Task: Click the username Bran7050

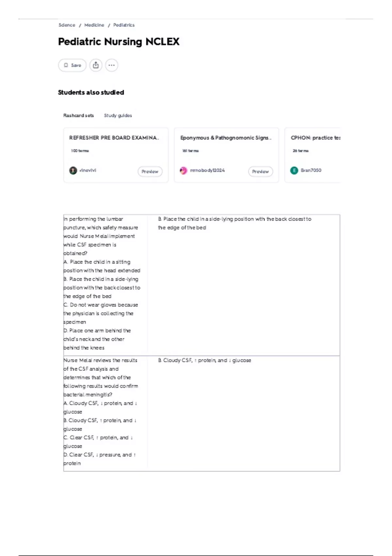Action: point(311,170)
